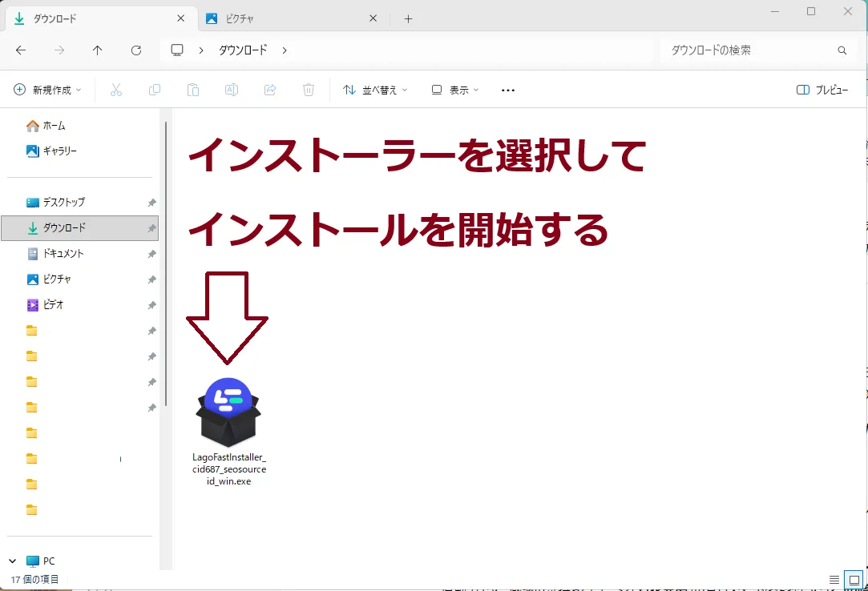Click the Copy toolbar icon

(155, 90)
